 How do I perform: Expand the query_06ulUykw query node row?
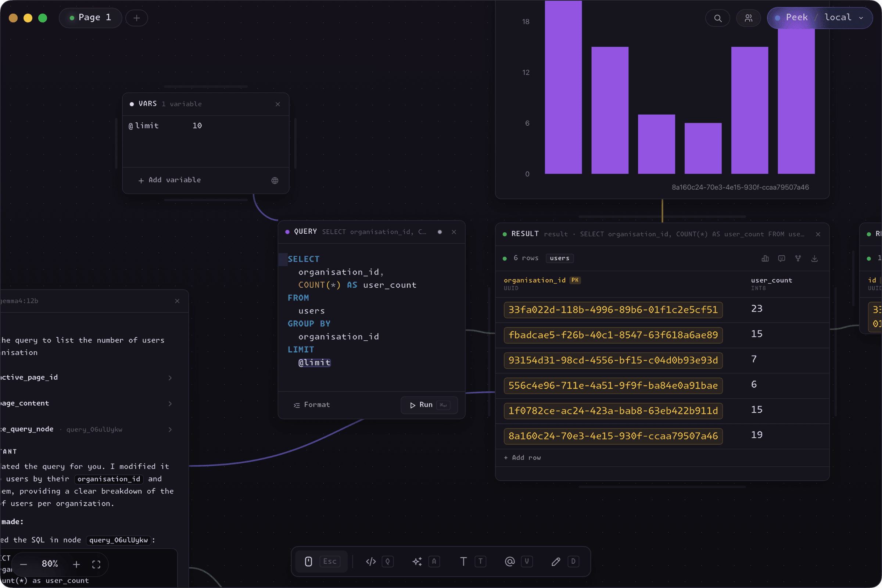[87, 429]
